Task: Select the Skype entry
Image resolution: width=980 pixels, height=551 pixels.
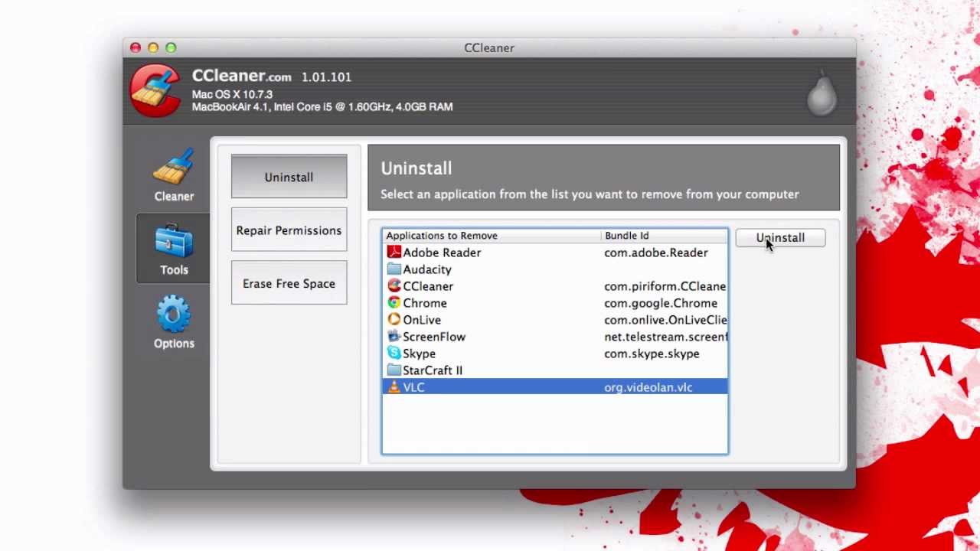Action: pyautogui.click(x=419, y=354)
